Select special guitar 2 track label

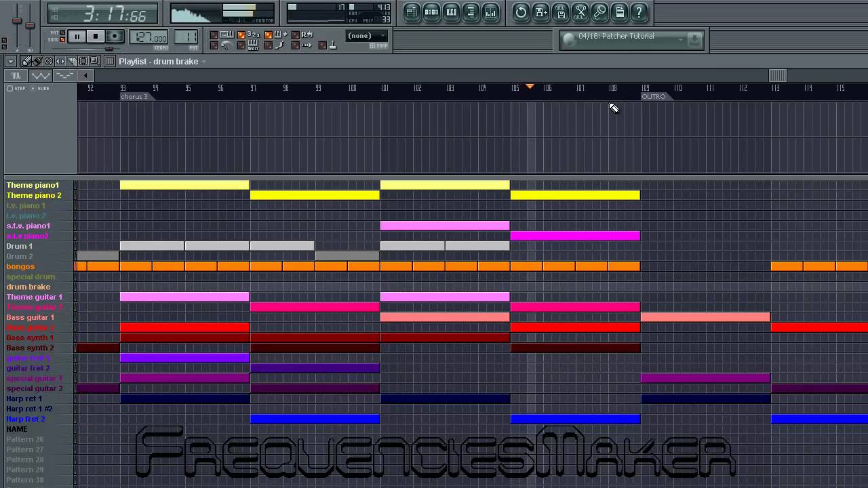pyautogui.click(x=35, y=388)
